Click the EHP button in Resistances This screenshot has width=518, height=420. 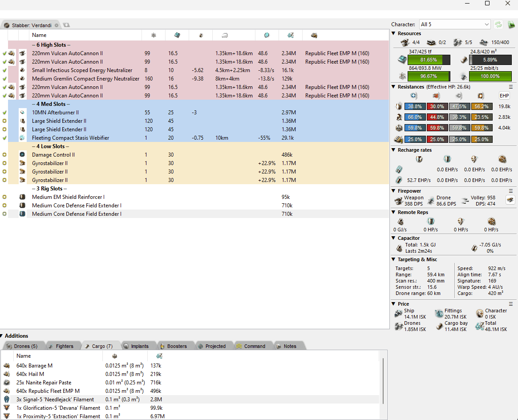pos(504,95)
